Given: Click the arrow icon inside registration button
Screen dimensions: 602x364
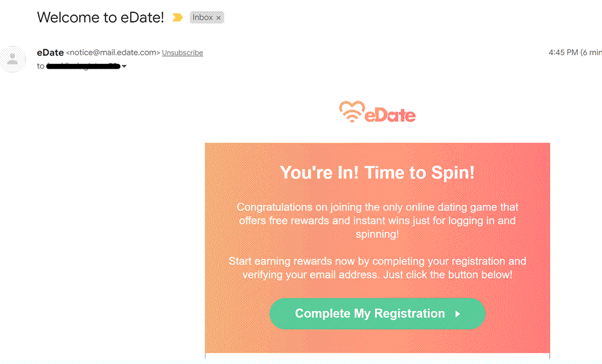Looking at the screenshot, I should point(458,313).
